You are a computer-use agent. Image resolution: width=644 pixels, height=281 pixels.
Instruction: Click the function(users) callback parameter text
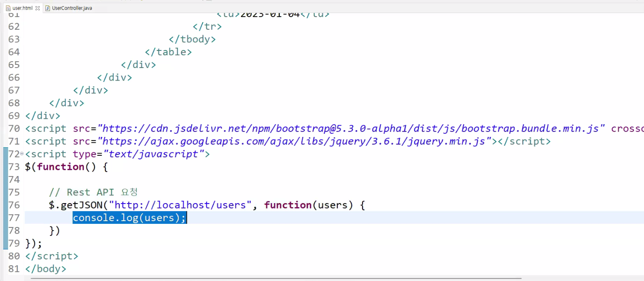[309, 205]
